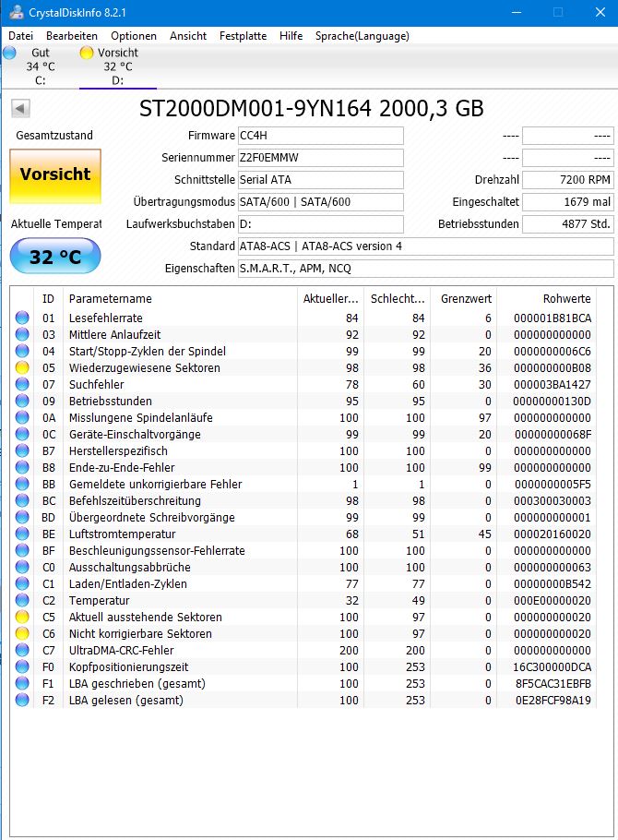
Task: Click the Übertragungsmodus field SATA/600
Action: click(x=320, y=202)
